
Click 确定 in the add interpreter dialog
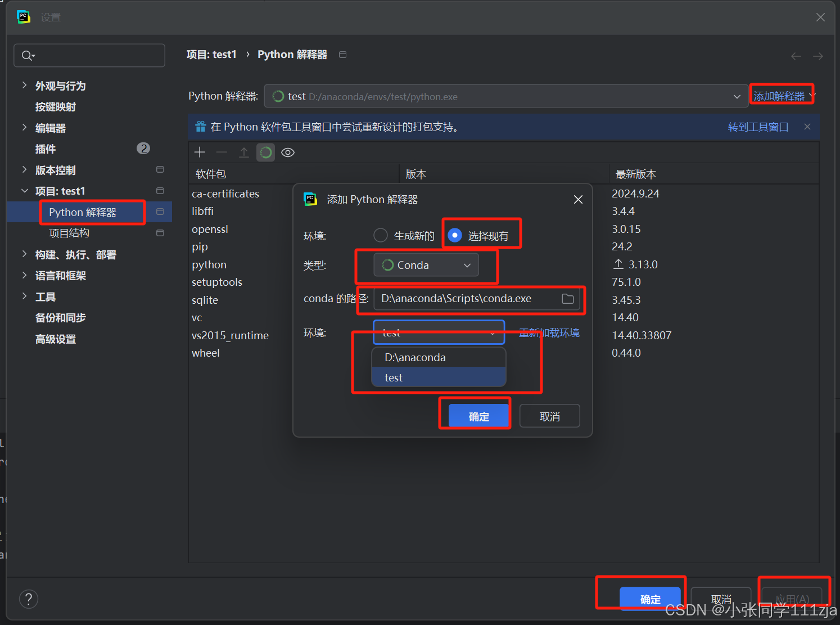point(478,416)
